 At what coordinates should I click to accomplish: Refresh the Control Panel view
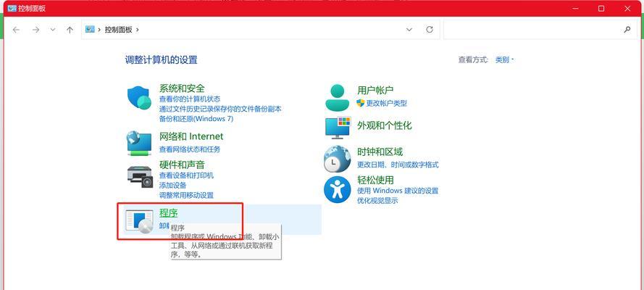pyautogui.click(x=430, y=30)
